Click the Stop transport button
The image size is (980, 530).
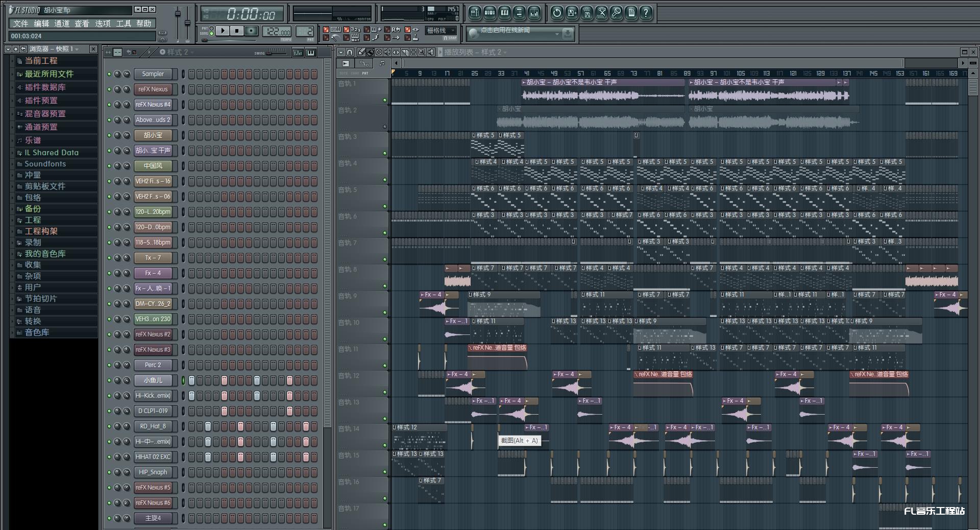[x=237, y=31]
